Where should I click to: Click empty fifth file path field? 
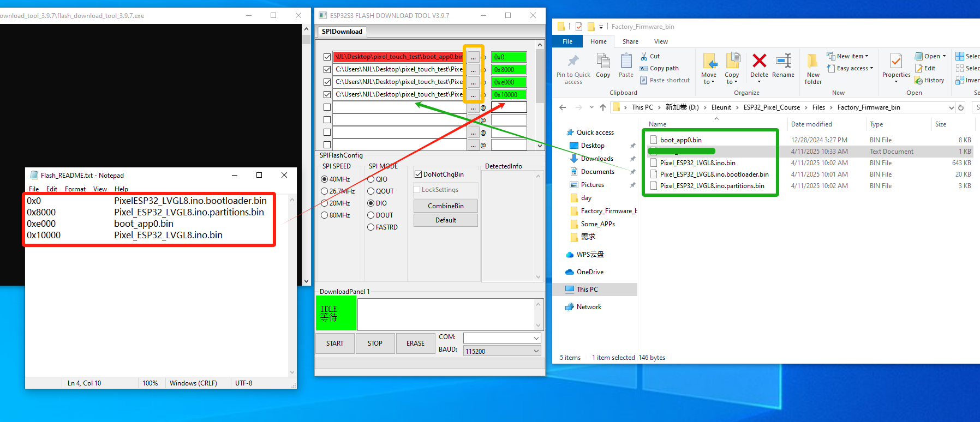399,107
